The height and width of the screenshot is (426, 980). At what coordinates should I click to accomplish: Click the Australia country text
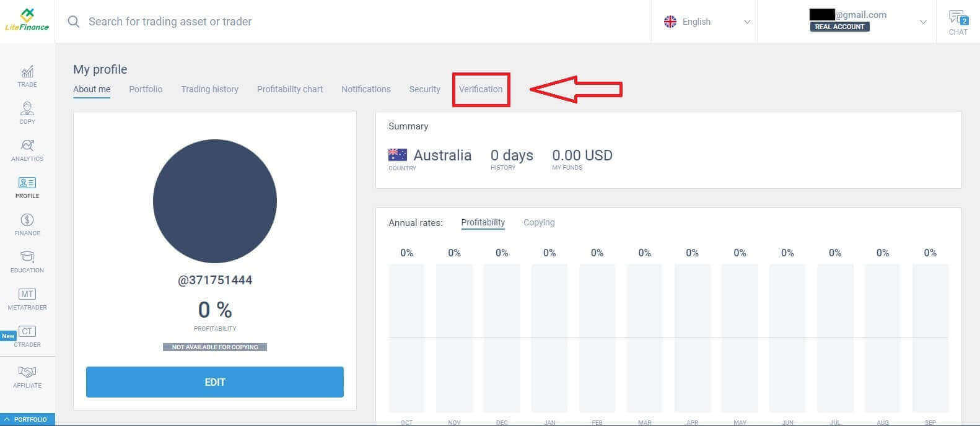442,155
